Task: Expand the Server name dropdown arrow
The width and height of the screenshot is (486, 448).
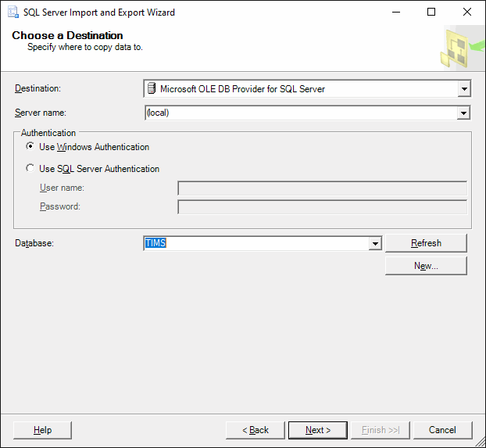Action: click(463, 113)
